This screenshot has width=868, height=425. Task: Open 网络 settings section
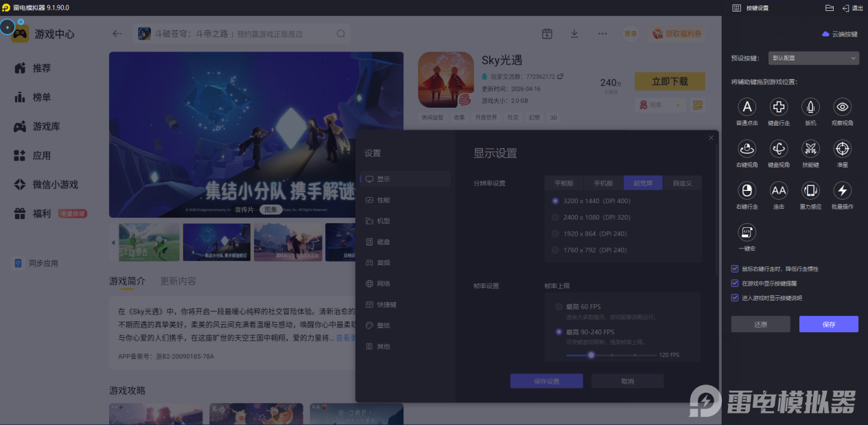coord(406,284)
